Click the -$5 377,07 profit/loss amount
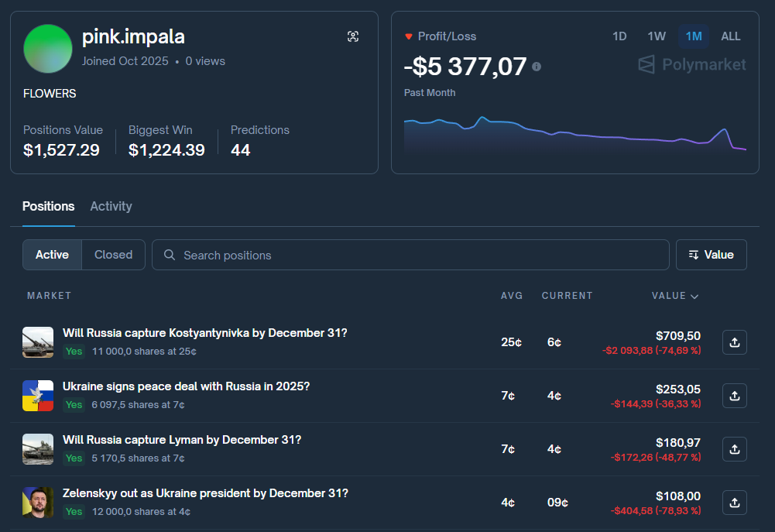This screenshot has height=532, width=775. tap(465, 67)
